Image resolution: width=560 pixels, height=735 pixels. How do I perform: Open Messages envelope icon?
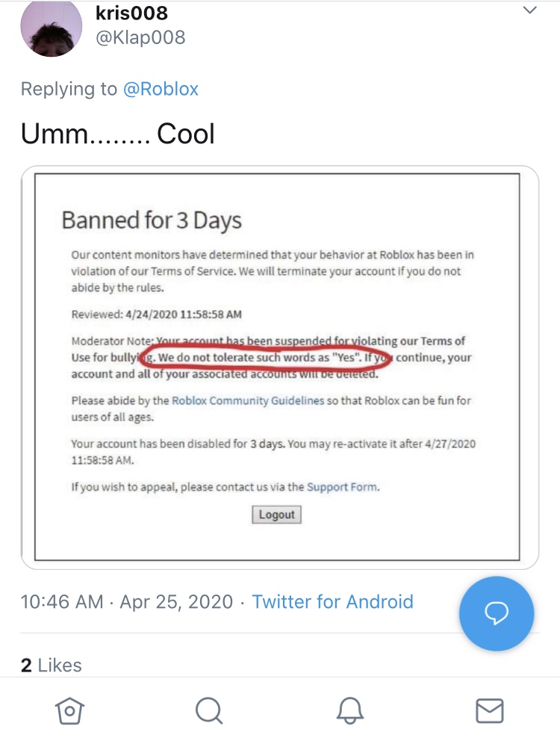click(490, 710)
